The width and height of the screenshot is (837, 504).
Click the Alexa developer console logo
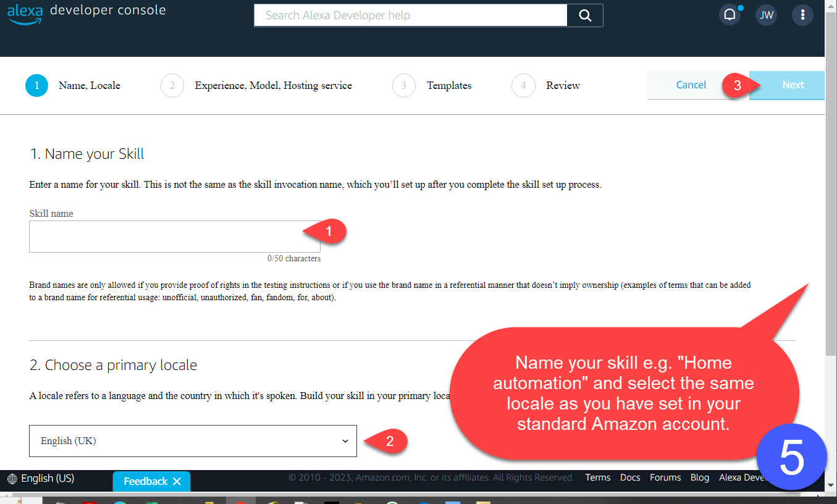point(86,12)
